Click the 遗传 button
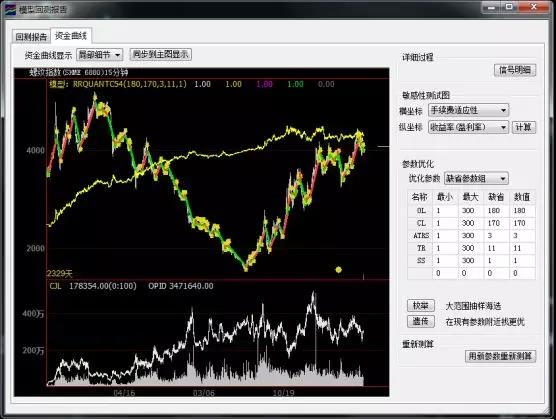Image resolution: width=556 pixels, height=420 pixels. coord(421,321)
